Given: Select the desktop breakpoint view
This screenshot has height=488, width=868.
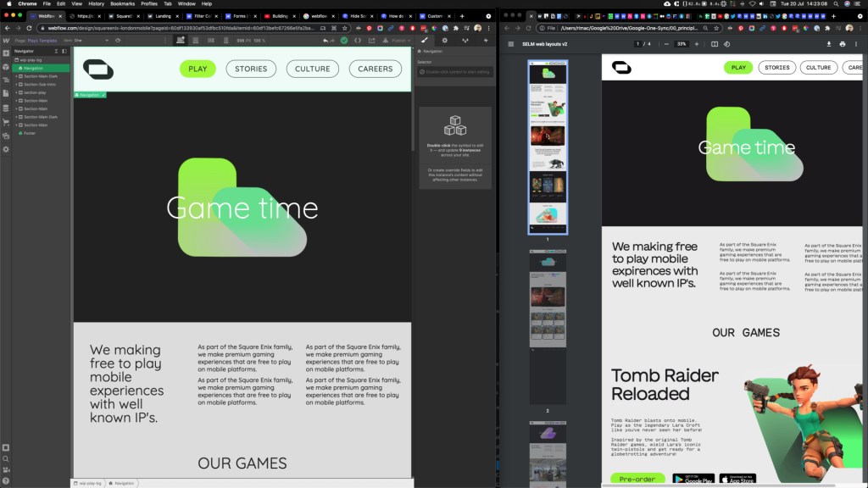Looking at the screenshot, I should tap(181, 40).
